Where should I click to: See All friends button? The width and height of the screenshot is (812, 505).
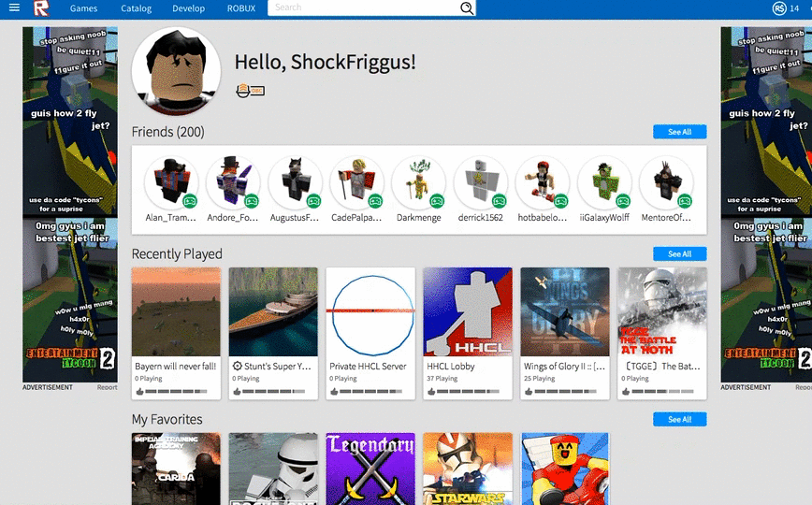679,132
